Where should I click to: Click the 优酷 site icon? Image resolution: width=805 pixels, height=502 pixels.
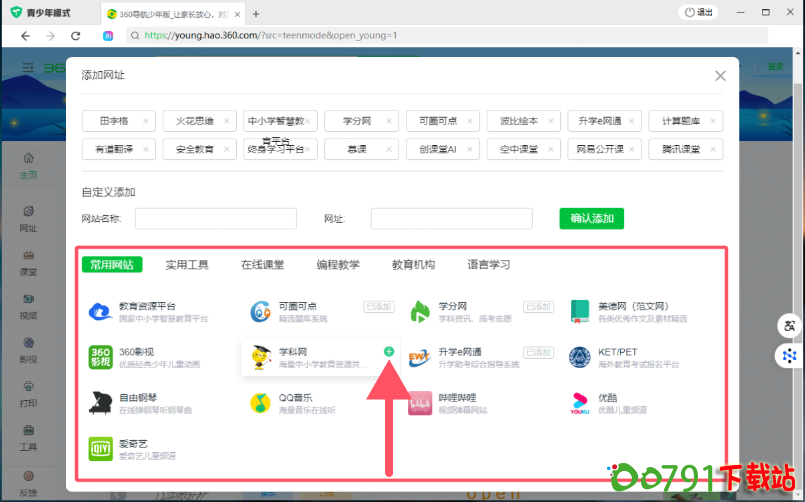click(x=581, y=402)
